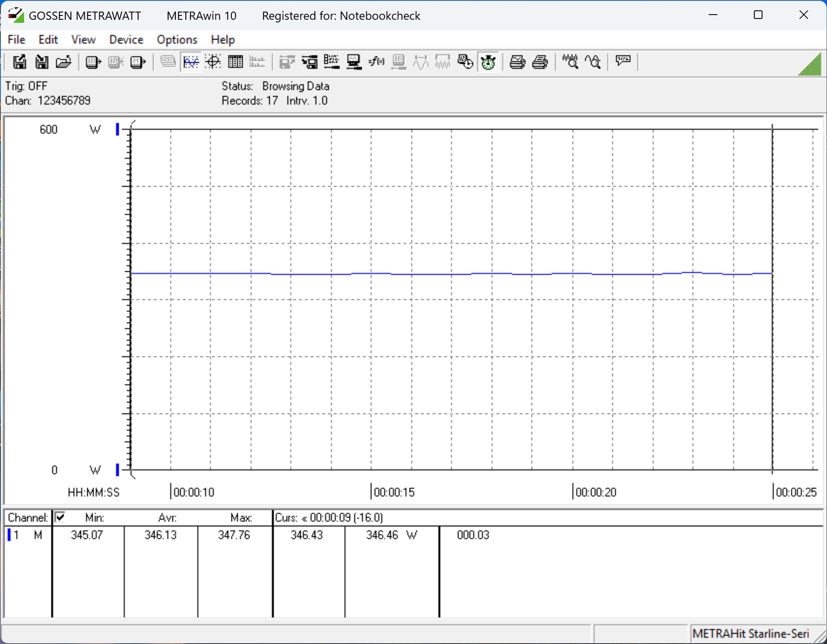Click the blue upper scale marker at 600 W
The width and height of the screenshot is (827, 644).
(117, 129)
